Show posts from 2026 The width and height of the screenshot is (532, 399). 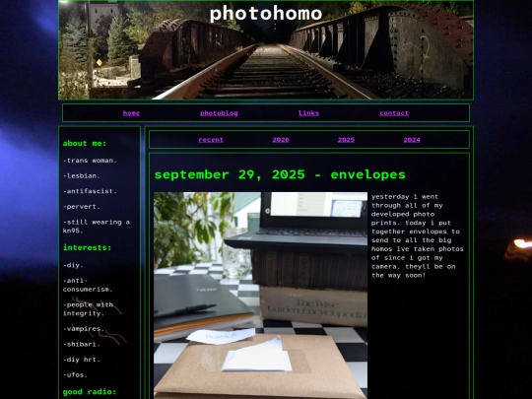tap(281, 140)
